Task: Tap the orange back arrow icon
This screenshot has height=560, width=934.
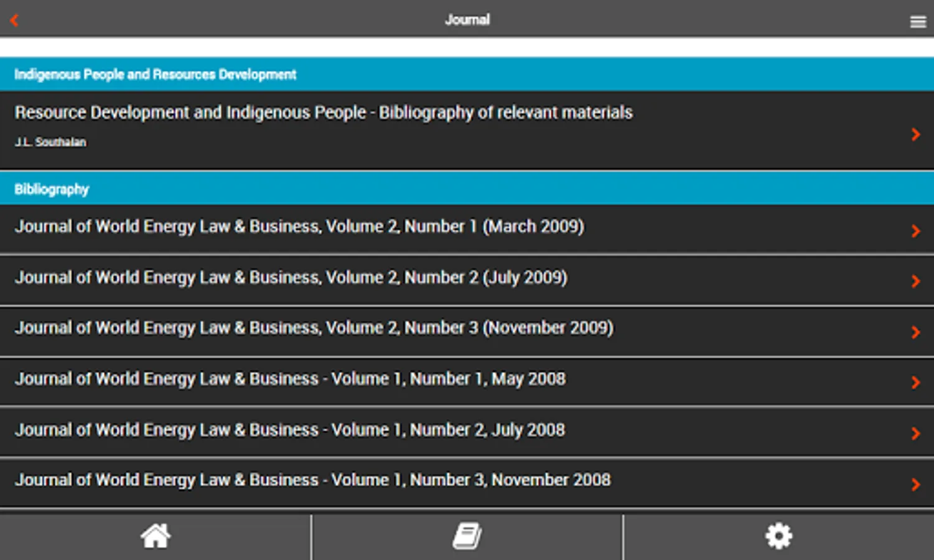Action: pos(14,21)
